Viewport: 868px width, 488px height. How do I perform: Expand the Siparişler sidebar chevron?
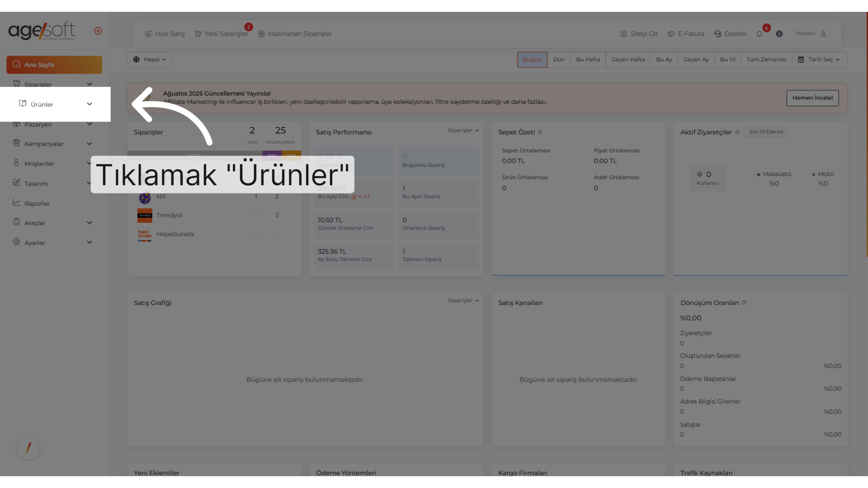pos(90,84)
